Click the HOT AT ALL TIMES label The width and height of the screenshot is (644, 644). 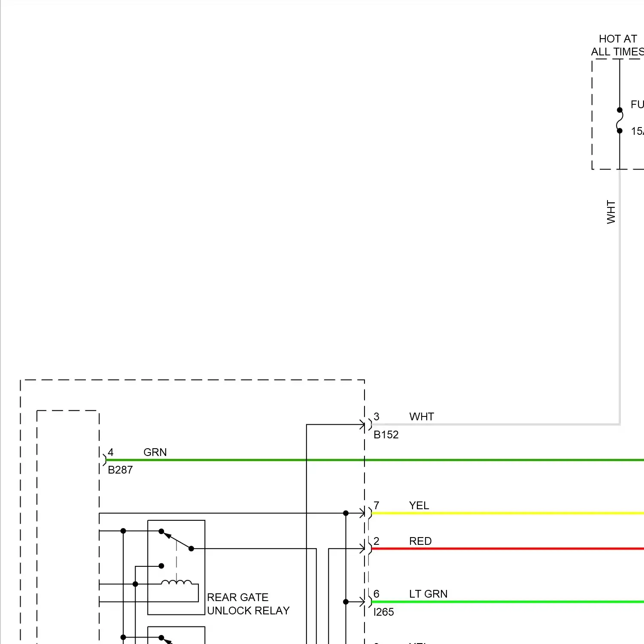click(x=618, y=45)
